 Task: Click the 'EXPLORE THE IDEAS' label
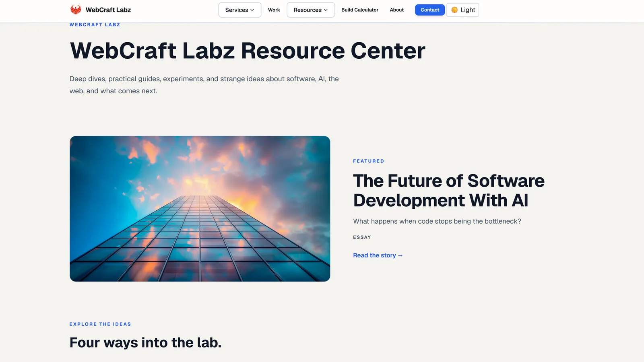pos(100,324)
